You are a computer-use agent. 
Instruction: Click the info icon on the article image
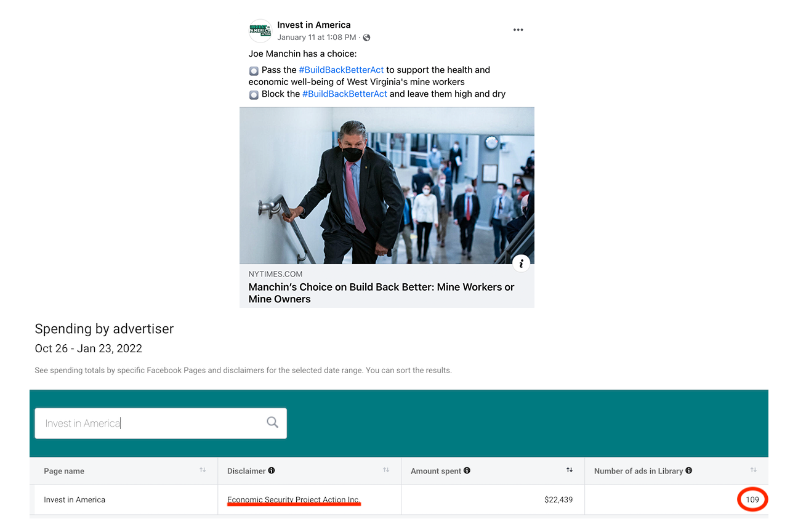pos(521,264)
